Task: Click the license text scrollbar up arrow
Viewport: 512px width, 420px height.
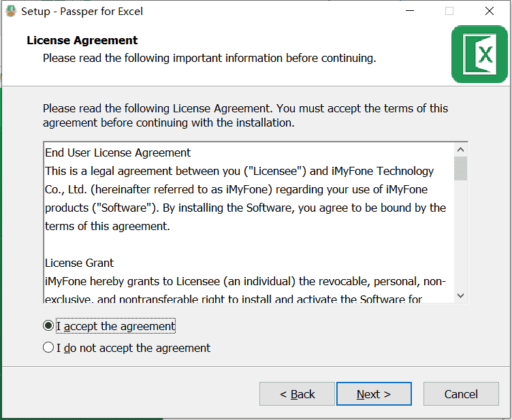Action: tap(461, 150)
